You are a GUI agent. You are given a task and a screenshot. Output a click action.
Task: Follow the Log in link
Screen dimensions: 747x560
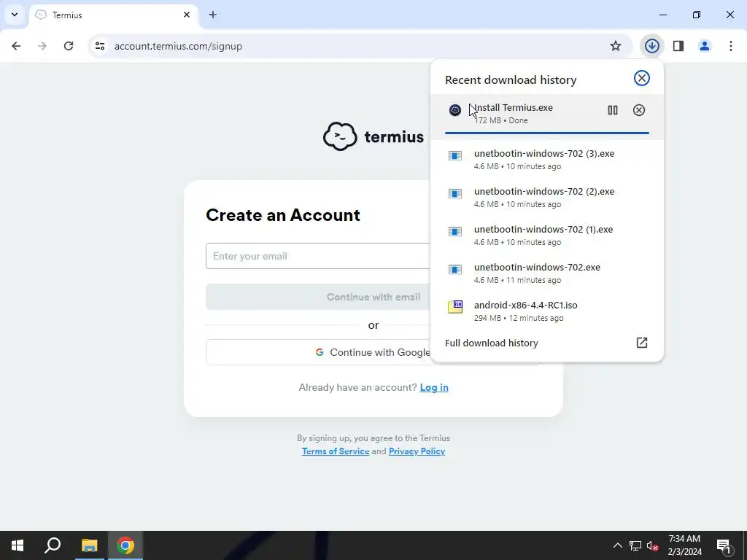434,387
